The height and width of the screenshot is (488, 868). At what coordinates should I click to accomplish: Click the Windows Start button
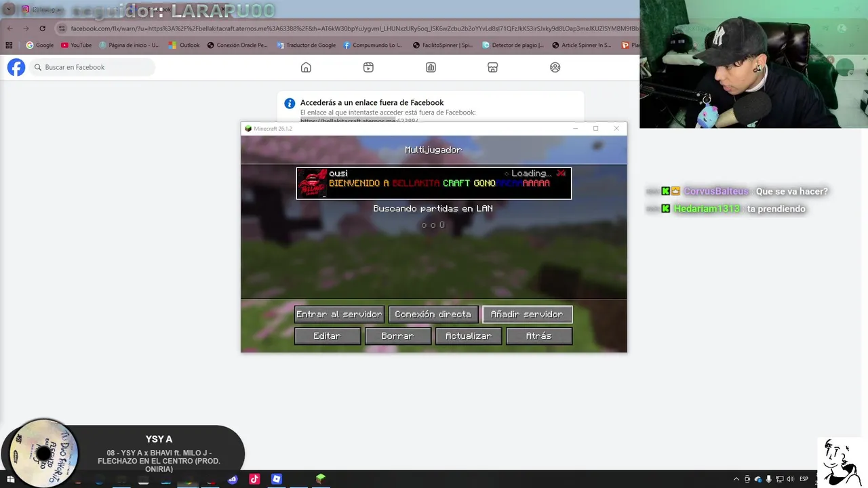(10, 479)
